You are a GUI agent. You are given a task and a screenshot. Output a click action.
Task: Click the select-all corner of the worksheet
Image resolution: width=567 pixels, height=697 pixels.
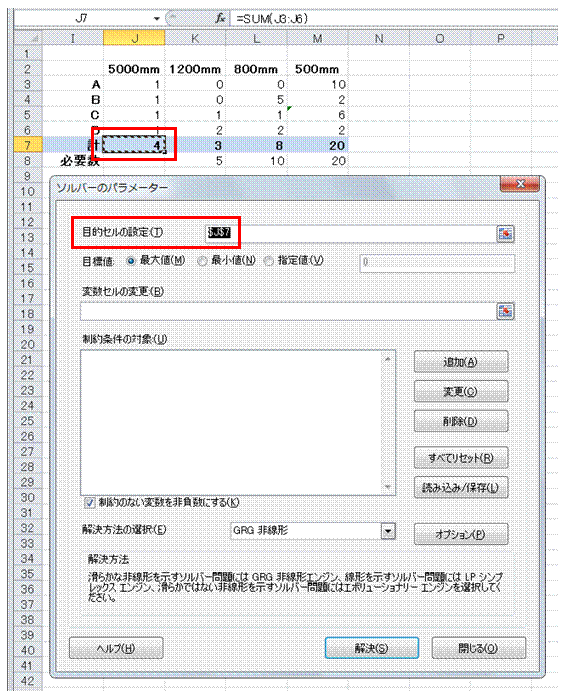point(28,38)
